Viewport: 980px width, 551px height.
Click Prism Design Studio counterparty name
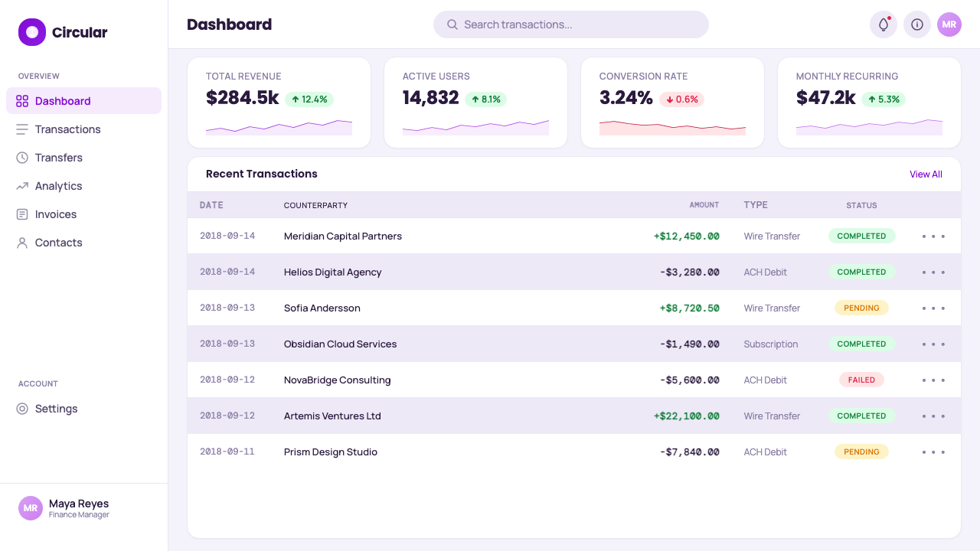(331, 452)
